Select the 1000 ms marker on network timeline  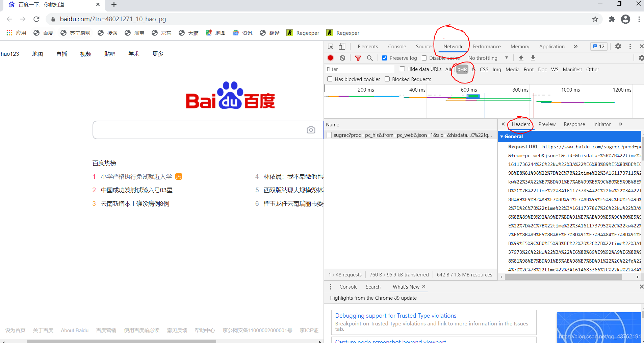[x=570, y=90]
